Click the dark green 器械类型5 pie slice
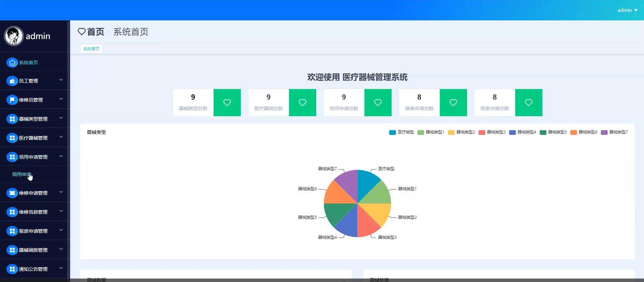Screen dimensions: 644x282 tap(337, 212)
